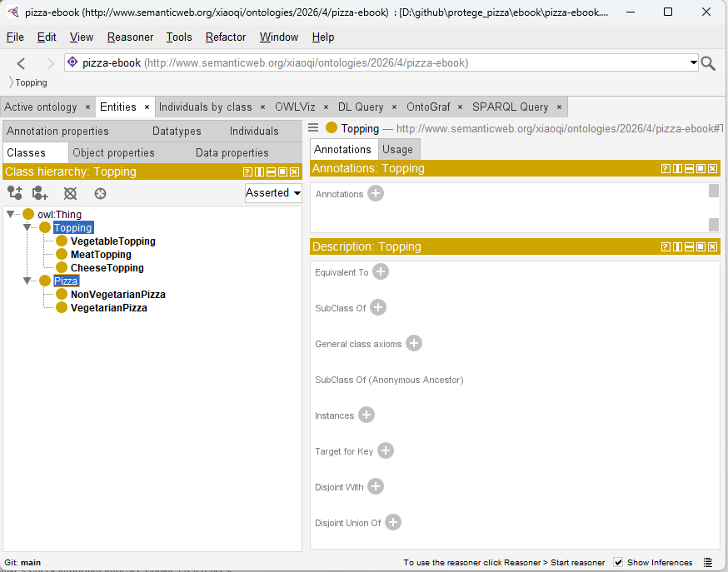Open the Asserted hierarchy dropdown
The width and height of the screenshot is (728, 572).
(273, 193)
